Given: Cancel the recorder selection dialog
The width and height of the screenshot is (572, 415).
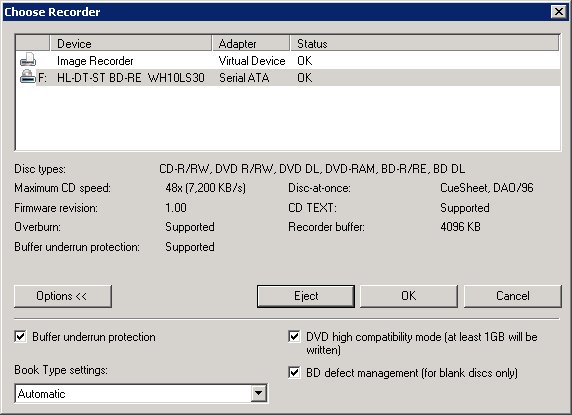Looking at the screenshot, I should pos(513,296).
